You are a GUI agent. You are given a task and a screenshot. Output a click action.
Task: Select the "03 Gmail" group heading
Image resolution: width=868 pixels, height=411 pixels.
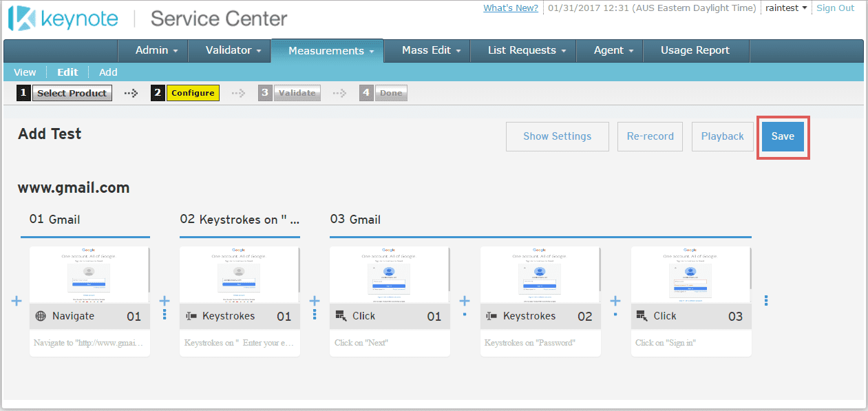point(355,220)
